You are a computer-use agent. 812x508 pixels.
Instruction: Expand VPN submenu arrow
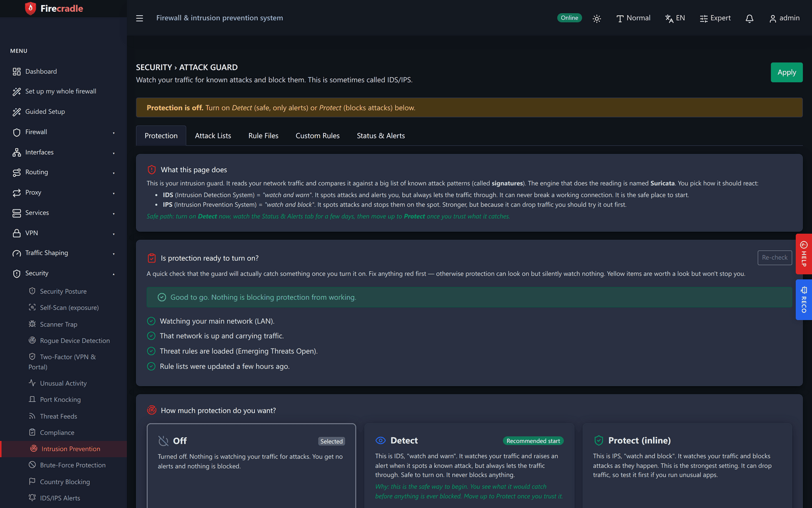[x=114, y=234]
